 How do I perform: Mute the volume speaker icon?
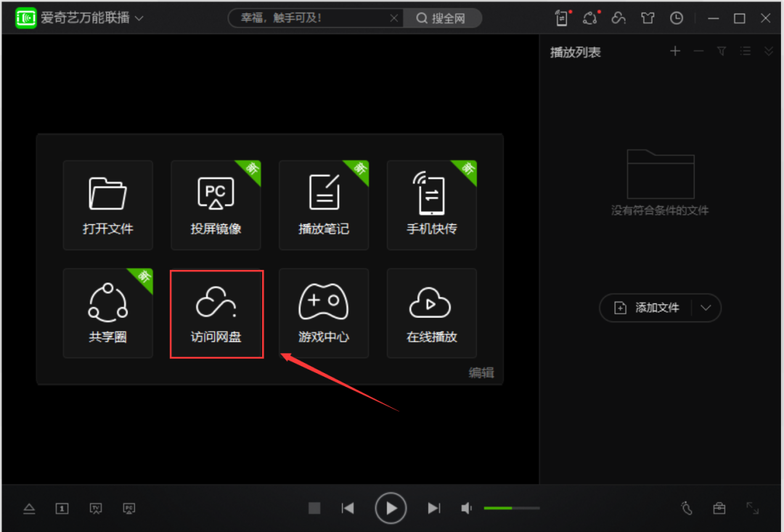pos(466,509)
